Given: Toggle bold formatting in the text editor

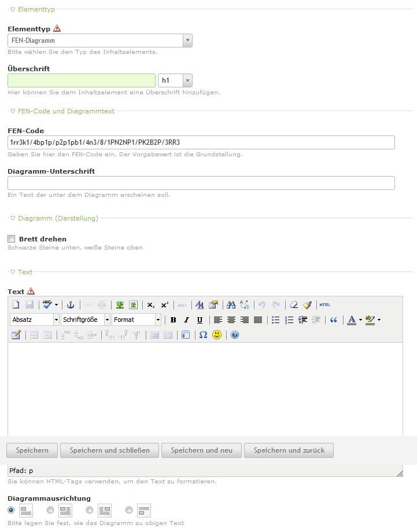Looking at the screenshot, I should tap(173, 320).
